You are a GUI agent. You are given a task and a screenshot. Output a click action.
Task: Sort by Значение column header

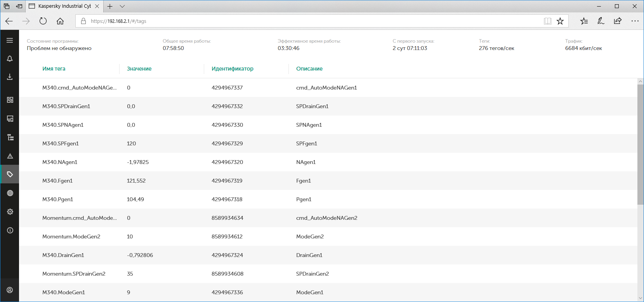click(139, 69)
